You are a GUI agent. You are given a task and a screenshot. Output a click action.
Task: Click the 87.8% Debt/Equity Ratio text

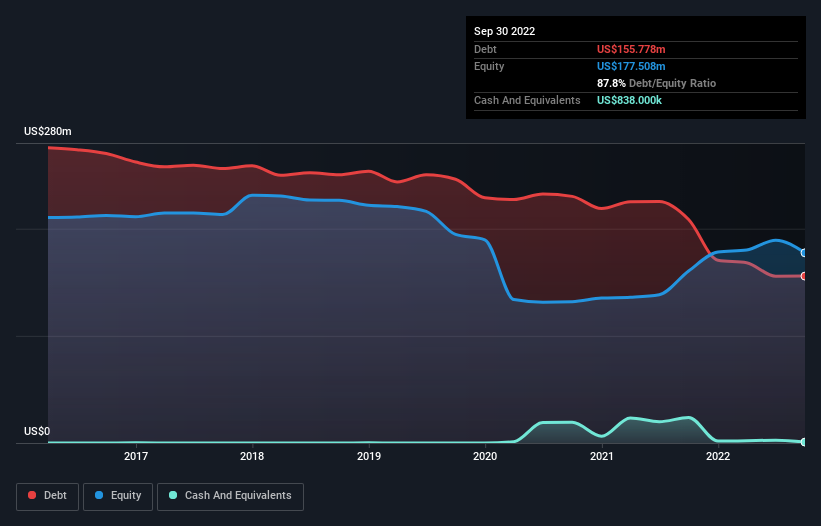click(x=657, y=83)
